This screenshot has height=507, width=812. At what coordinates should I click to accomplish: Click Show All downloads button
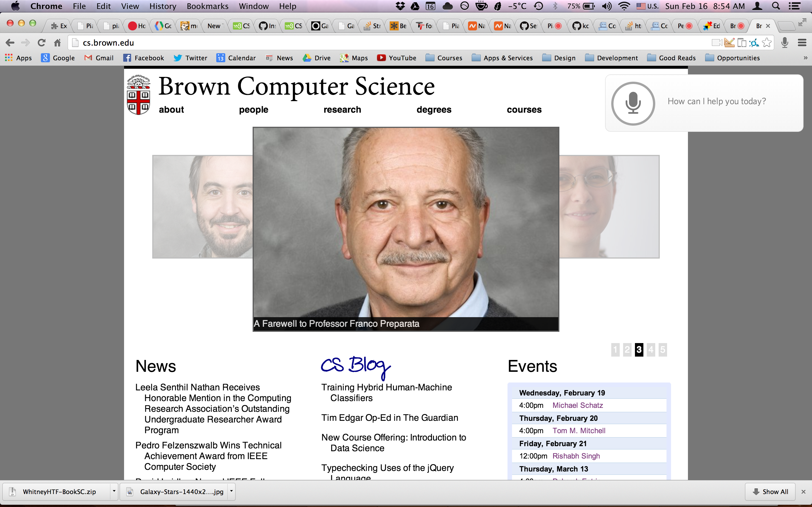[x=770, y=491]
